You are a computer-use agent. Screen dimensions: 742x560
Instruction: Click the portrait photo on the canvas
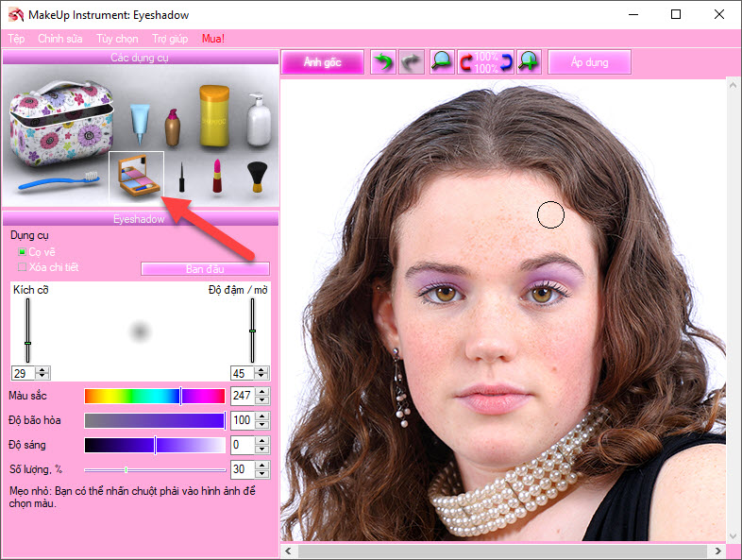coord(503,310)
